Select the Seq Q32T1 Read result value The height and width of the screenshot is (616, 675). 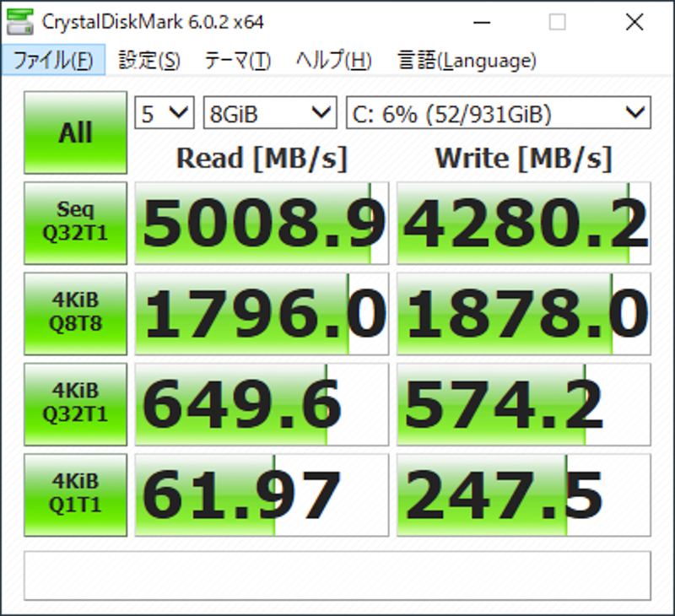[260, 222]
